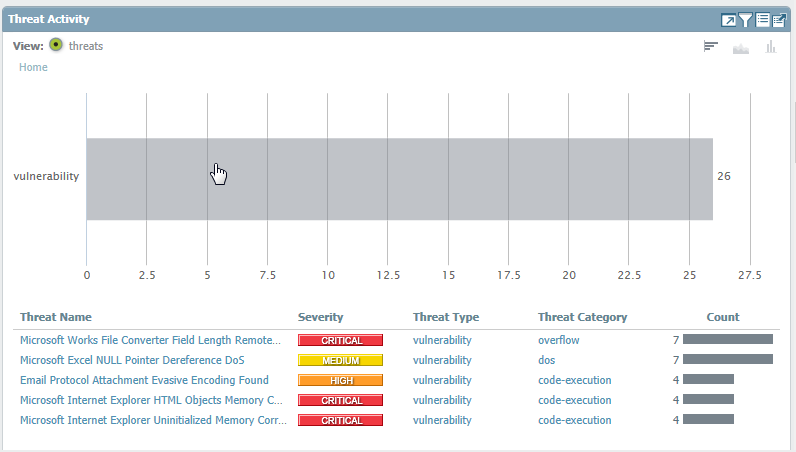Click CRITICAL badge for HTML Objects Memory row

coord(340,400)
